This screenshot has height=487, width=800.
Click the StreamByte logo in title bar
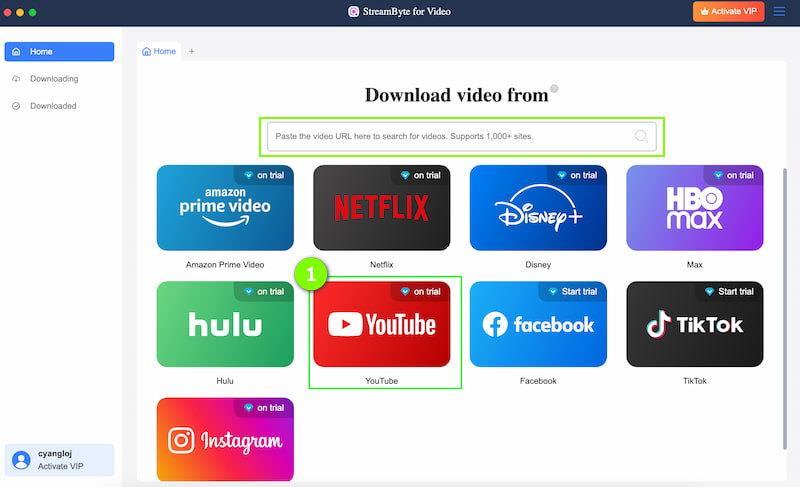point(353,11)
